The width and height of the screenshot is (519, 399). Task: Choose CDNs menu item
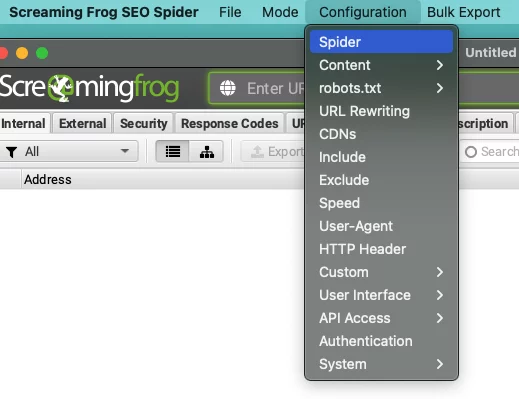381,134
